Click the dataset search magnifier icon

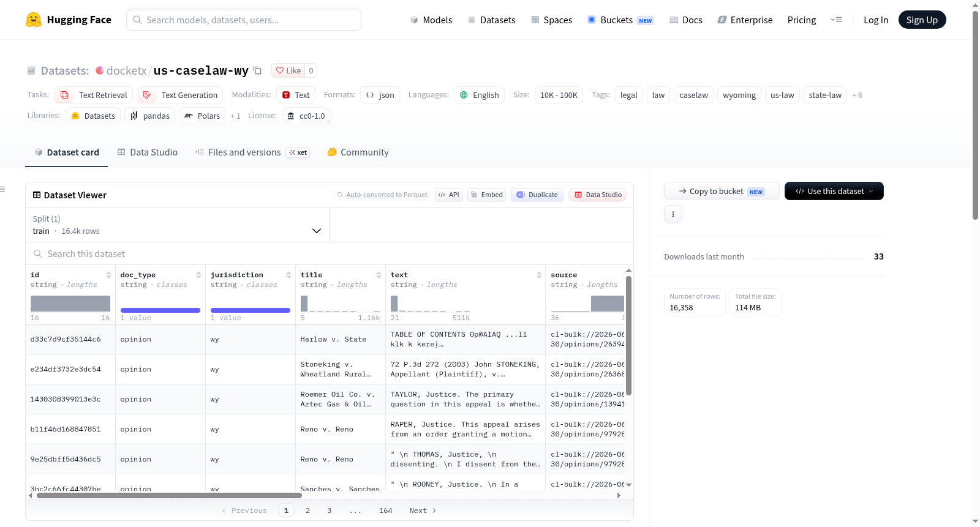(x=38, y=253)
